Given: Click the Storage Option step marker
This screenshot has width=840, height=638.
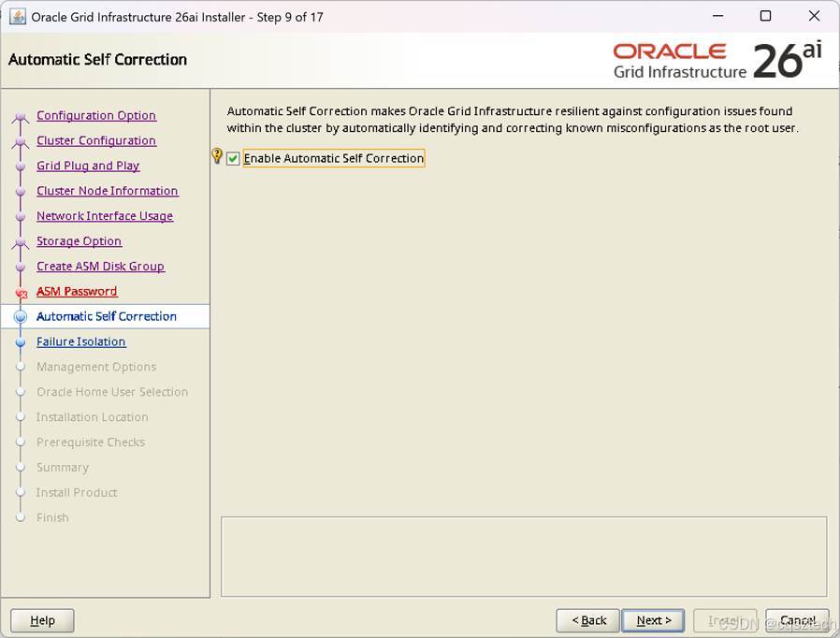Looking at the screenshot, I should (21, 242).
